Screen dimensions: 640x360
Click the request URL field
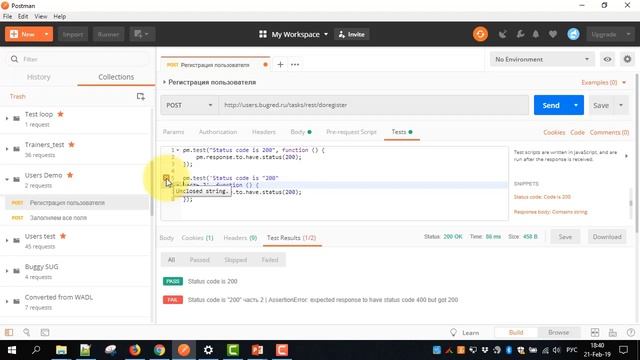click(x=374, y=105)
